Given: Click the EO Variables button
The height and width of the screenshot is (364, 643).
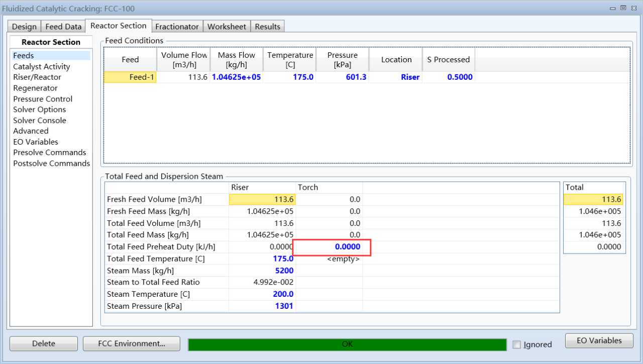Looking at the screenshot, I should [x=599, y=341].
